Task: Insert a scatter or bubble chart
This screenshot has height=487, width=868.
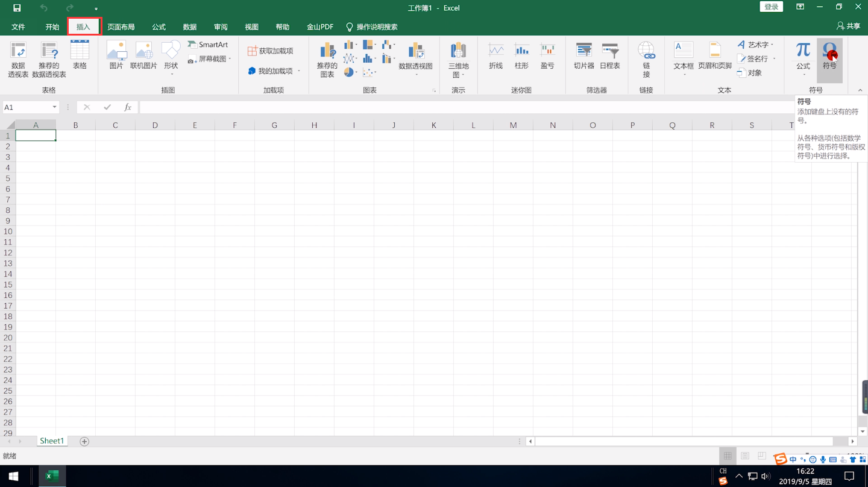Action: pos(369,72)
